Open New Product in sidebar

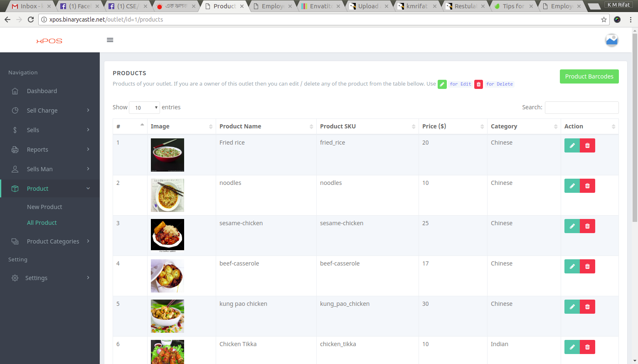44,207
